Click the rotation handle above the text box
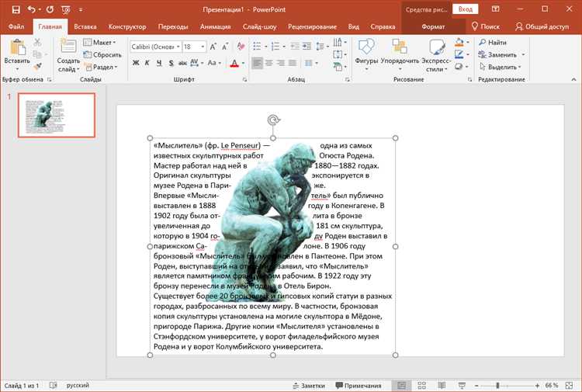Image resolution: width=582 pixels, height=392 pixels. [272, 120]
